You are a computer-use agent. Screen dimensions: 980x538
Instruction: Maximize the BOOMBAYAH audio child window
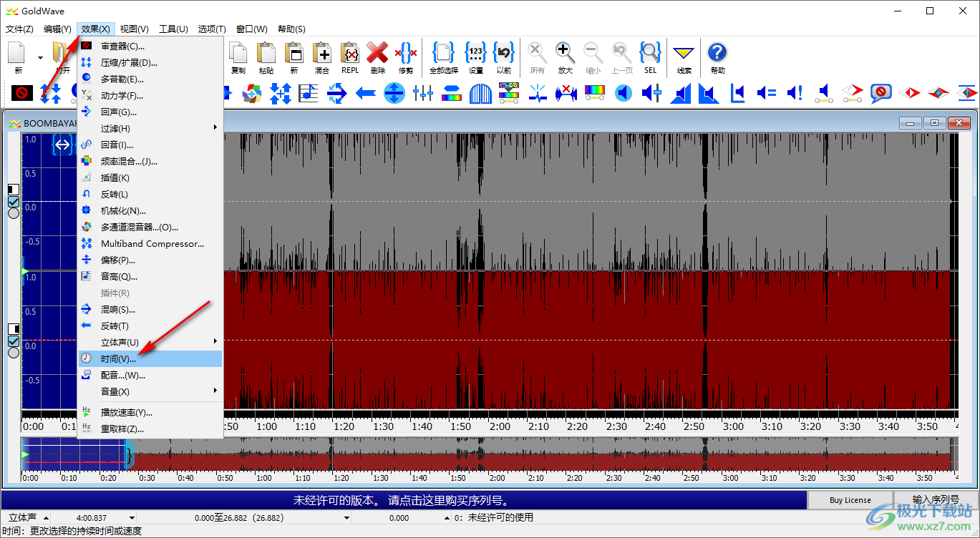point(934,123)
